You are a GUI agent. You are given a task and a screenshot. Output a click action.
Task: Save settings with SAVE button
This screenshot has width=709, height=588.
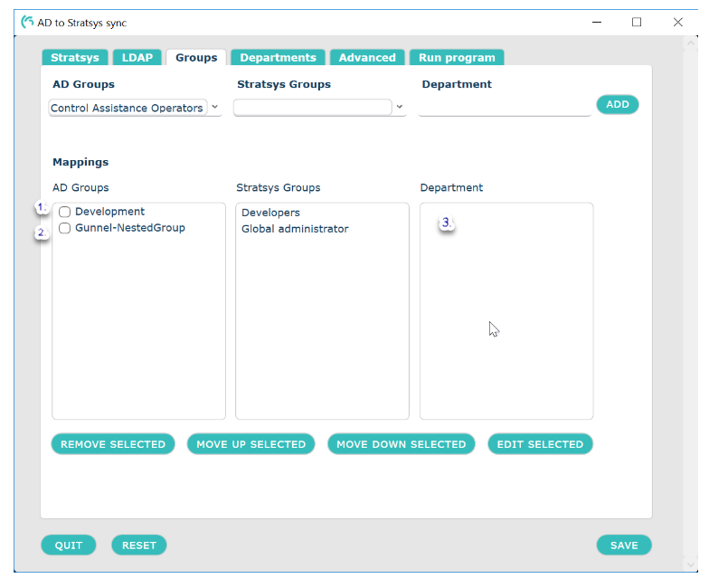[x=624, y=545]
